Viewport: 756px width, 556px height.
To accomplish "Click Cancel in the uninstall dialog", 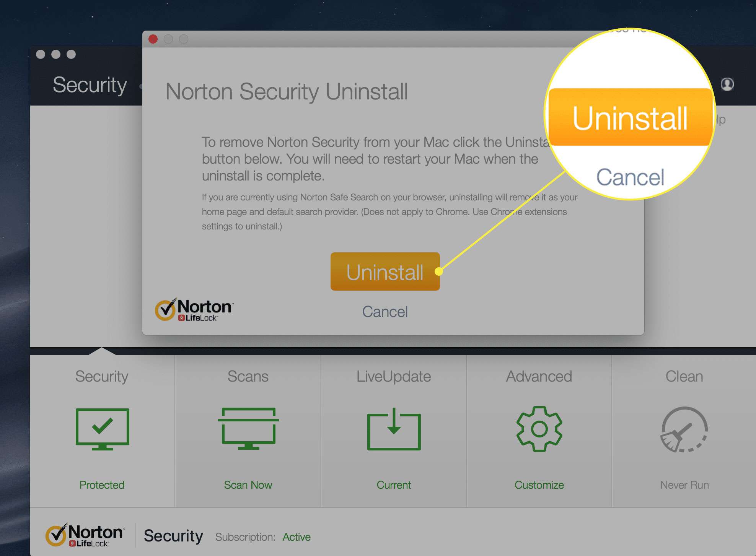I will coord(385,312).
